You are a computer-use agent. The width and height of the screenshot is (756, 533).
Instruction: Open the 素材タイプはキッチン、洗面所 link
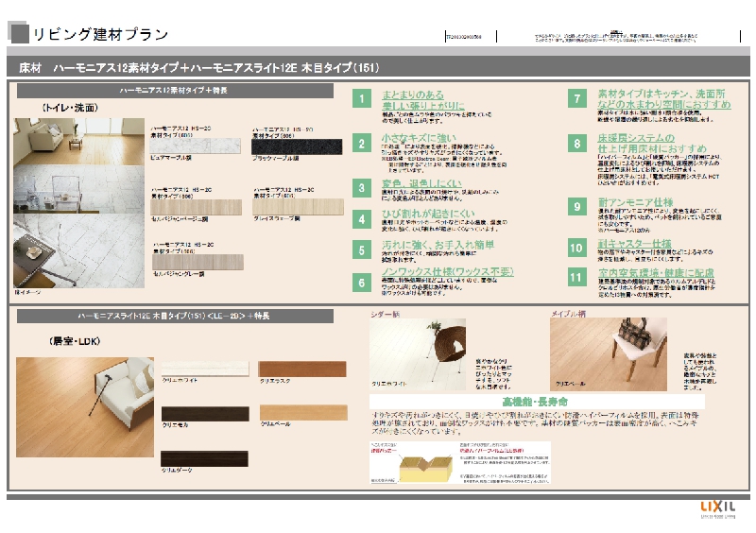click(664, 99)
